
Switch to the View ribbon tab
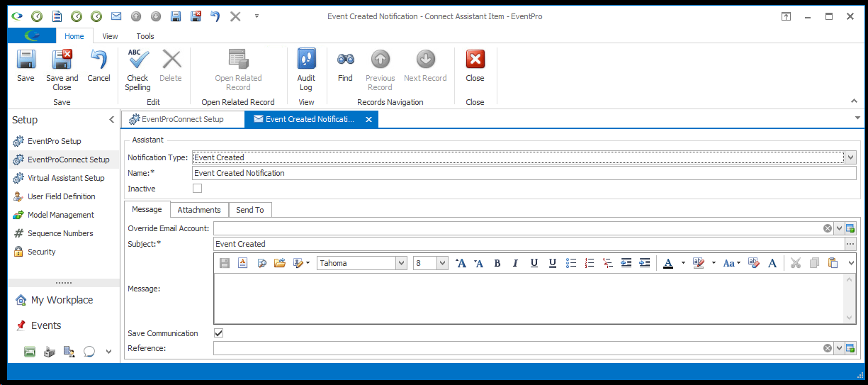click(x=110, y=36)
